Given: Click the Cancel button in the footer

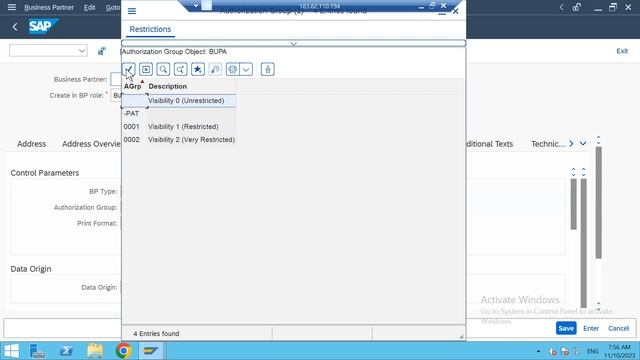Looking at the screenshot, I should tap(618, 329).
